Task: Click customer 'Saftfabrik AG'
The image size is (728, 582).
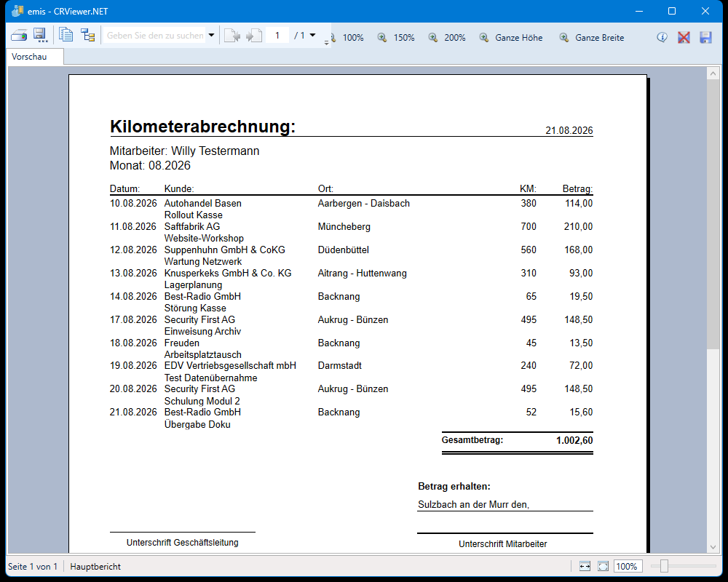Action: (192, 226)
